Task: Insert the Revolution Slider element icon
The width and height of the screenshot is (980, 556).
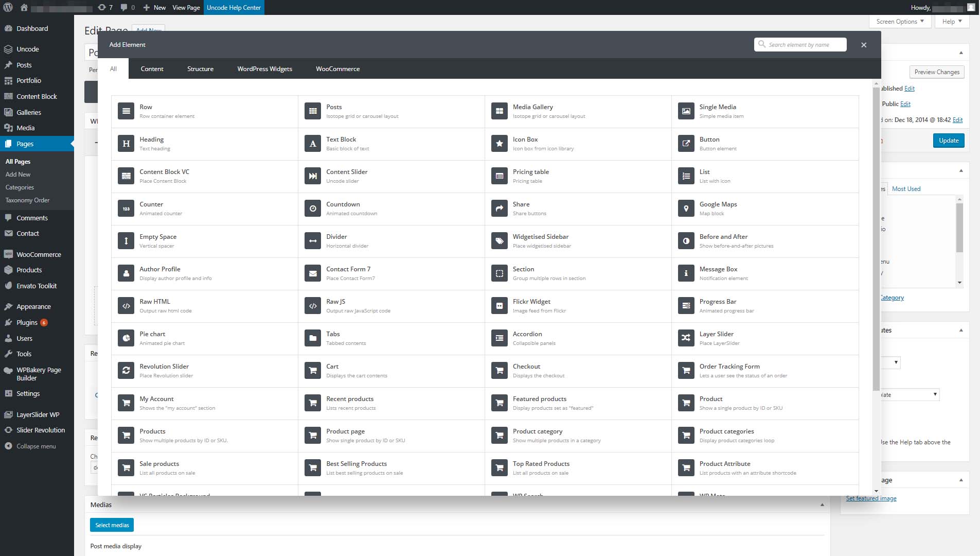Action: point(126,371)
